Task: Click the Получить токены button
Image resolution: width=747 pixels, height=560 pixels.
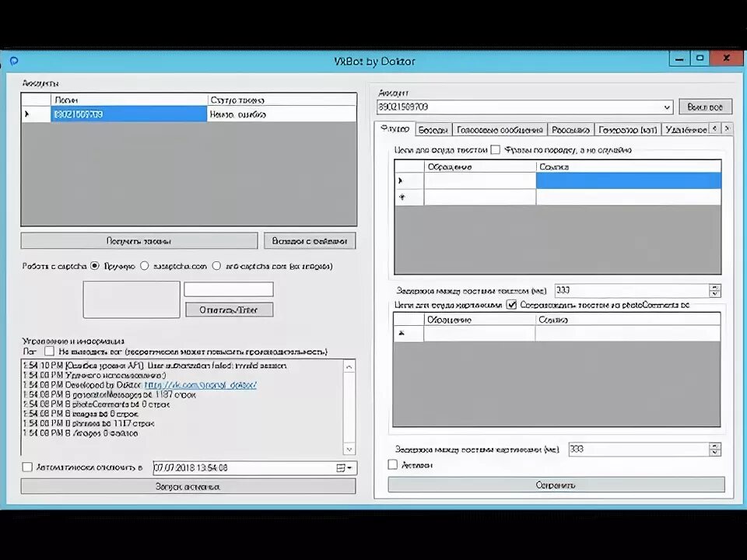Action: pos(139,241)
